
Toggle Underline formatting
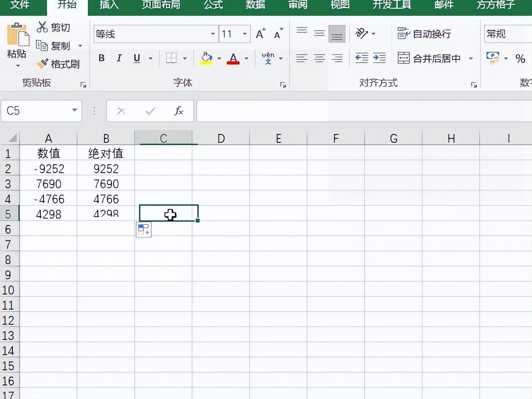pos(137,58)
